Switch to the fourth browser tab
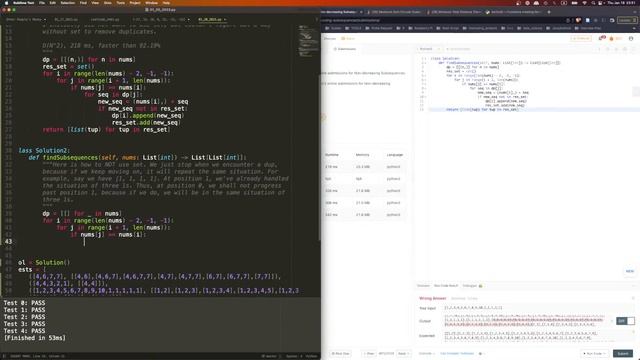Image resolution: width=640 pixels, height=360 pixels. 513,12
